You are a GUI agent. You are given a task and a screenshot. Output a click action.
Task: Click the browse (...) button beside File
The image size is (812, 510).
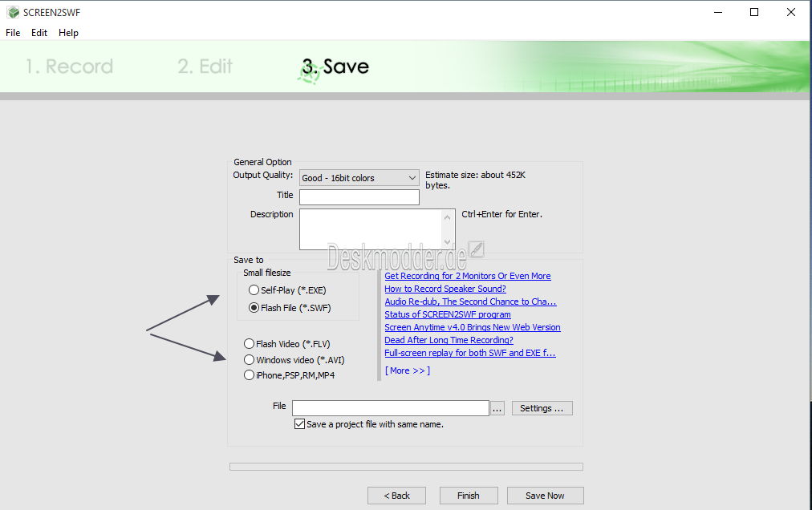[497, 408]
